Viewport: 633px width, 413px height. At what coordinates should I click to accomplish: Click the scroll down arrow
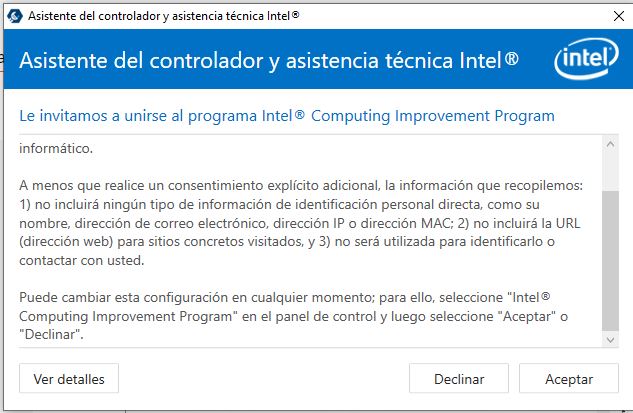click(x=611, y=341)
